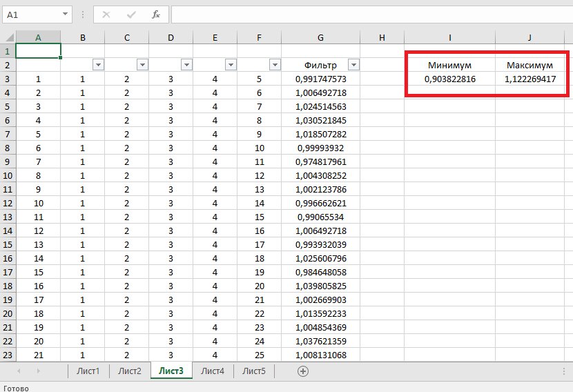Click the sheet tab bar resize handle dots
This screenshot has width=573, height=392.
(x=564, y=371)
